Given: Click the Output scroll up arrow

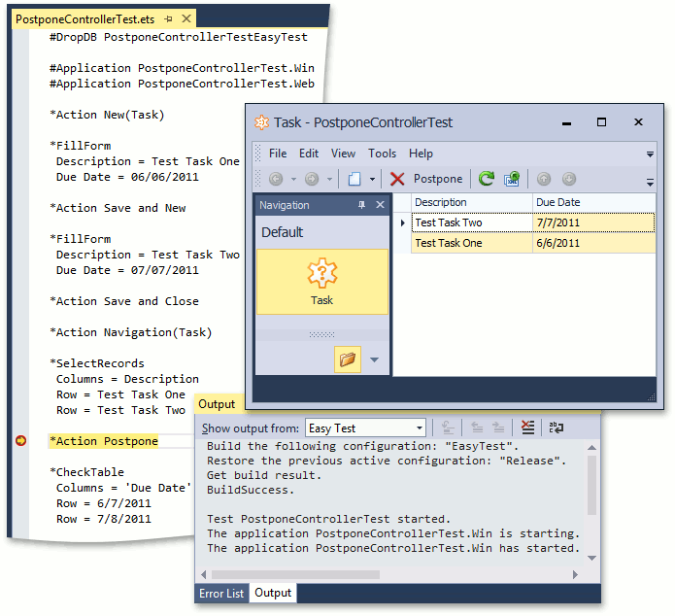Looking at the screenshot, I should [x=591, y=448].
